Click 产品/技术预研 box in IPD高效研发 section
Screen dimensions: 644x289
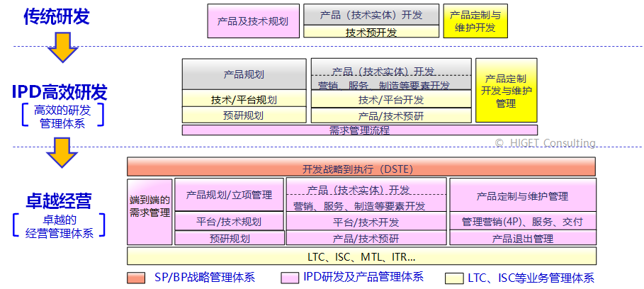pos(391,115)
